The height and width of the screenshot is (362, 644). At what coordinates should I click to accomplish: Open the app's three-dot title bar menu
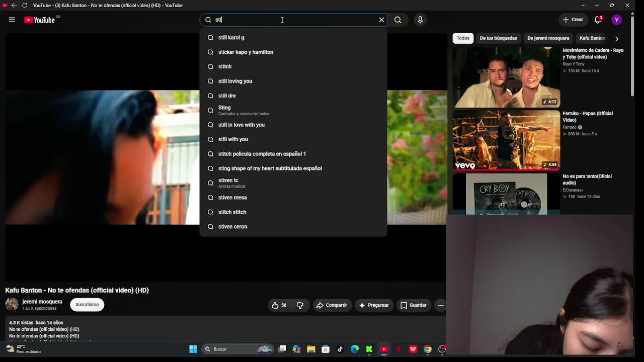[584, 6]
